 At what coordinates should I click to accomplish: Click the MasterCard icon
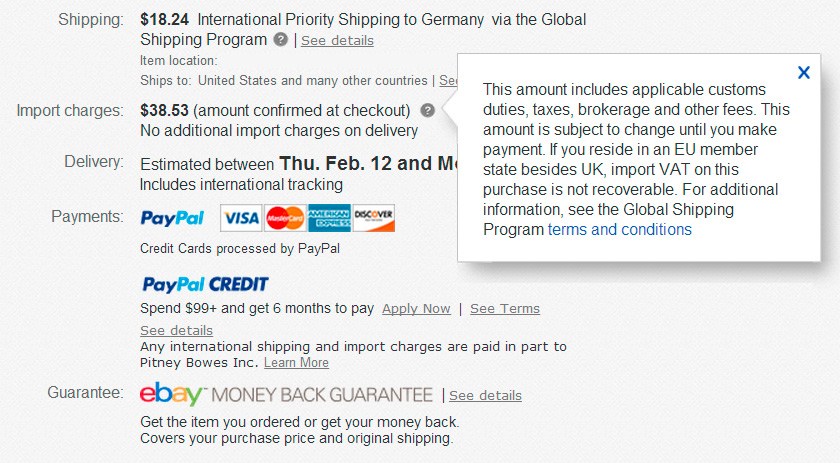284,218
